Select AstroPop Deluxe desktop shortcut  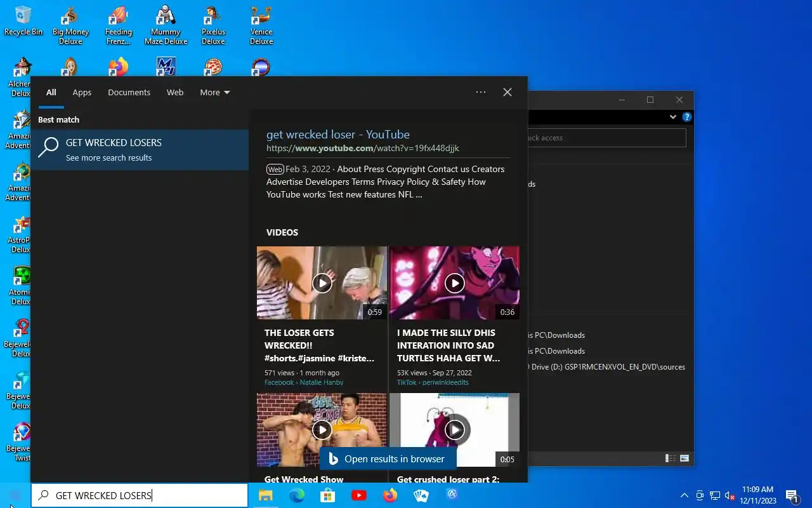[x=20, y=234]
